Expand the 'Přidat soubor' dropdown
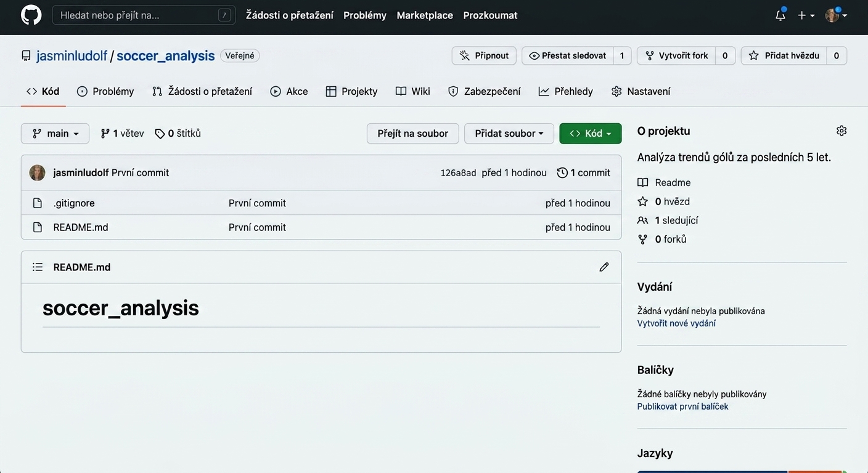Viewport: 868px width, 473px height. (509, 134)
